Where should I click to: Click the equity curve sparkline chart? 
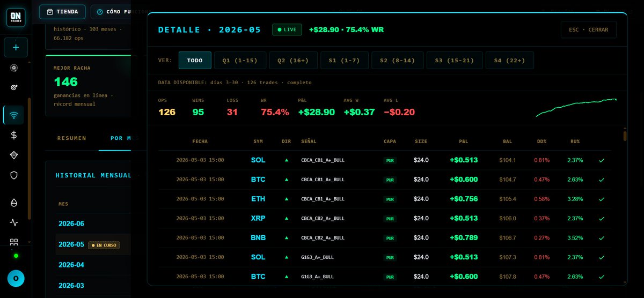click(576, 107)
